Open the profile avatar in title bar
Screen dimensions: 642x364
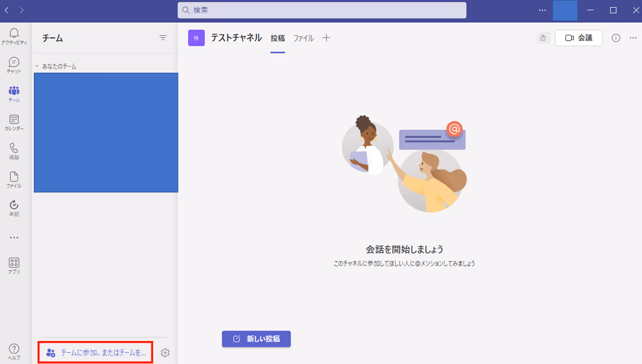click(565, 10)
